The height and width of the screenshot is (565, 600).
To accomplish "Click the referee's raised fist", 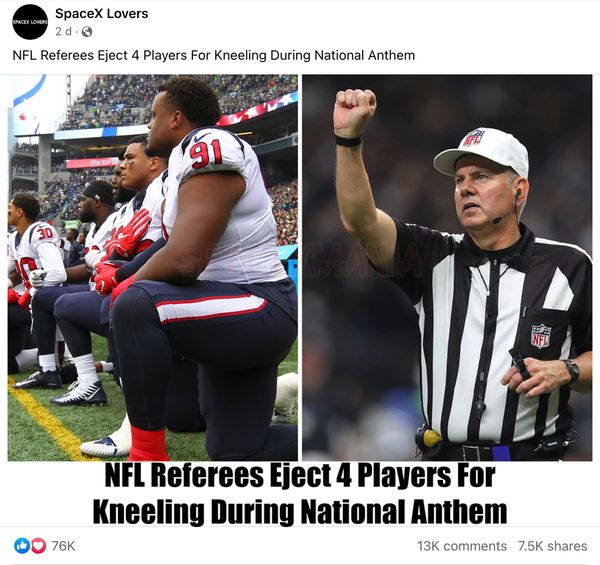I will point(354,112).
